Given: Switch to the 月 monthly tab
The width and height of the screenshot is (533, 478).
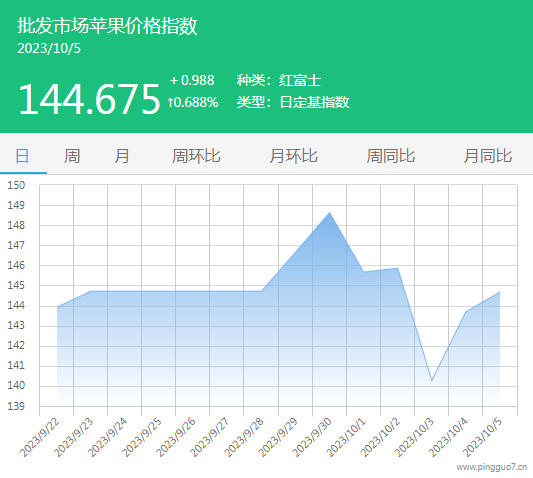Looking at the screenshot, I should point(122,156).
